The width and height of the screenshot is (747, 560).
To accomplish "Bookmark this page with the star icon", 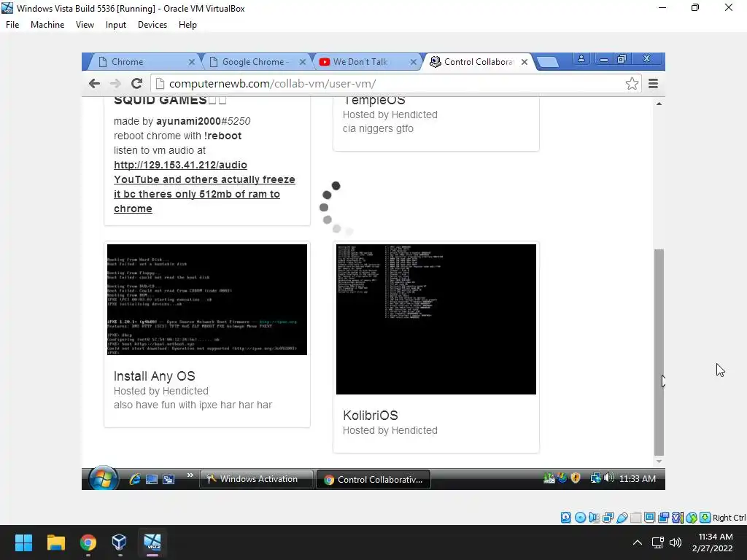I will (632, 83).
